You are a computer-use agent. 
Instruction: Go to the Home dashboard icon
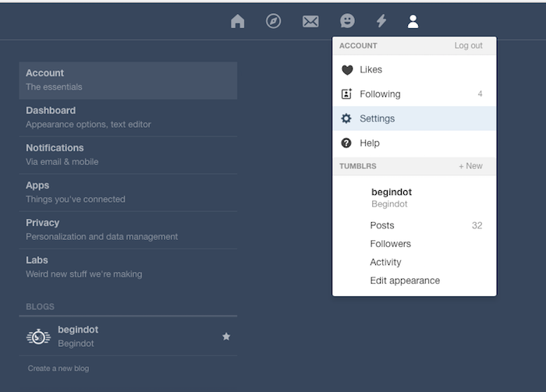(237, 21)
